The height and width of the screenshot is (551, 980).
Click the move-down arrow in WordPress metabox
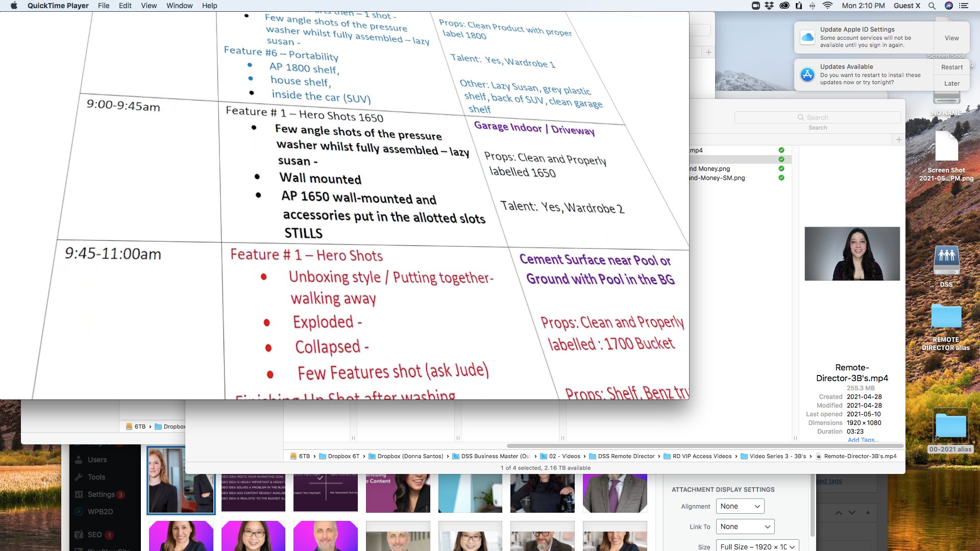click(x=852, y=512)
